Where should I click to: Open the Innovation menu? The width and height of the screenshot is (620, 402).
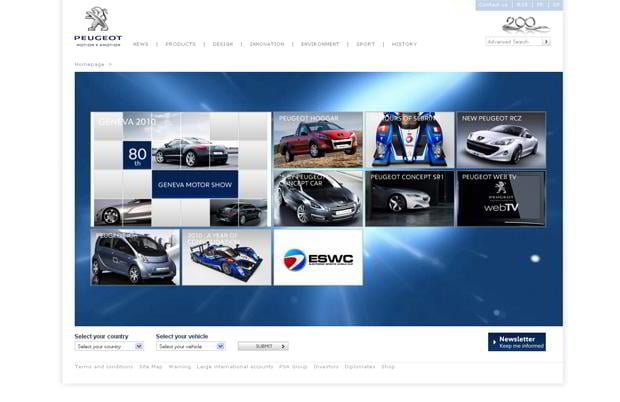pos(267,44)
